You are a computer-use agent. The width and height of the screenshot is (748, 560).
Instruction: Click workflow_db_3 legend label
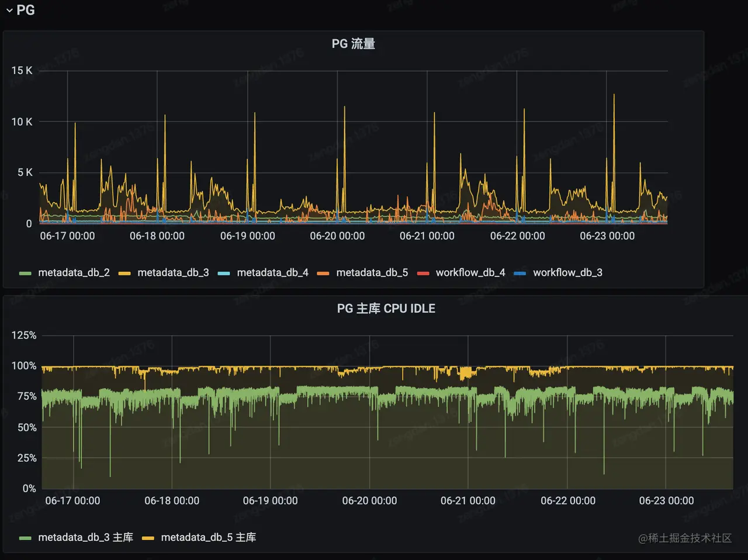567,272
